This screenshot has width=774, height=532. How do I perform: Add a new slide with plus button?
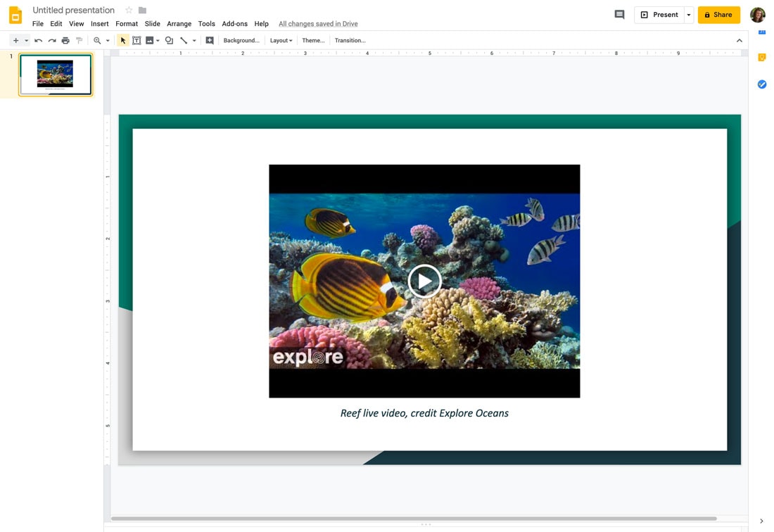point(15,41)
